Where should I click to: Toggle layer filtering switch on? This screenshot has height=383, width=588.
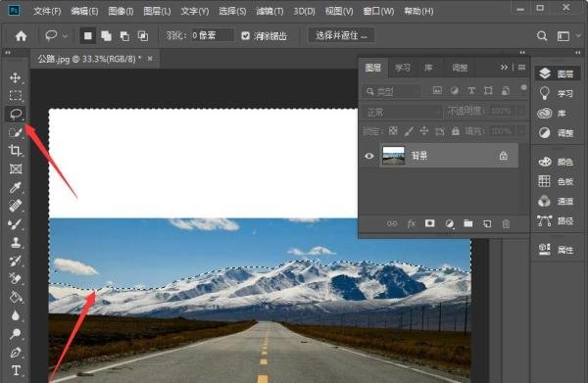pos(523,88)
